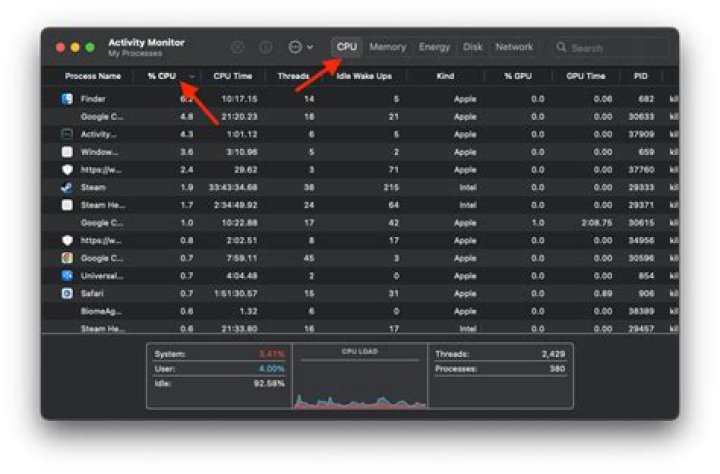The height and width of the screenshot is (474, 720).
Task: Click the System CPU percentage value
Action: point(271,354)
